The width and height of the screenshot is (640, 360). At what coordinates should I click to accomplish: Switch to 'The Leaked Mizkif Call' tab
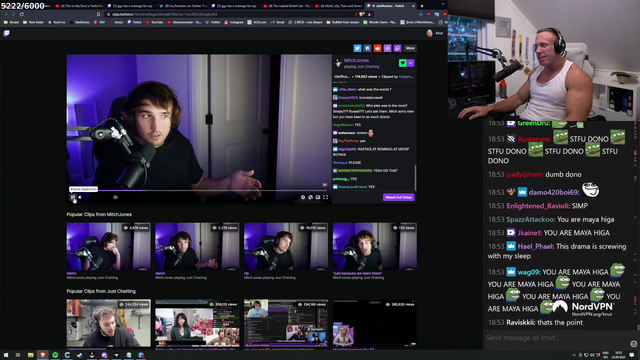[287, 6]
